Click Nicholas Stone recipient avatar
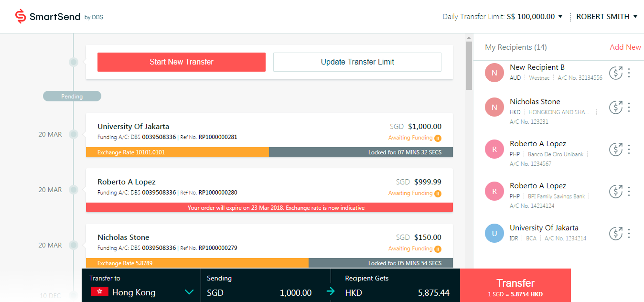This screenshot has height=302, width=644. click(x=494, y=107)
